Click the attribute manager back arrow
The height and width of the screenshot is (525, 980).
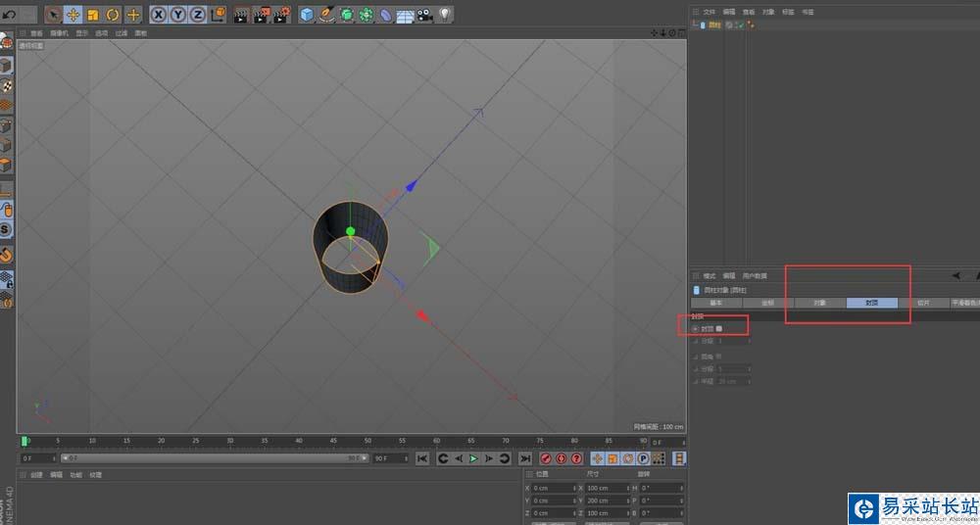click(x=955, y=275)
